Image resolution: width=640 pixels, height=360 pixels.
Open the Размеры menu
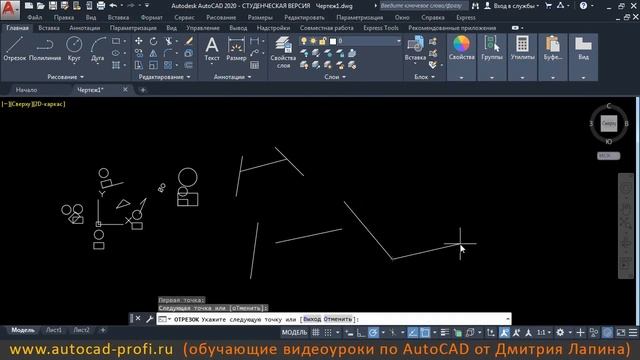point(260,18)
